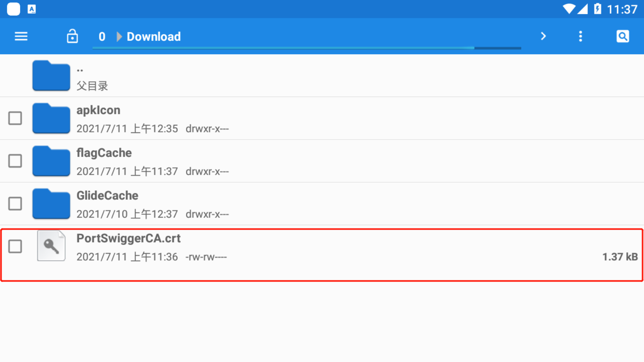Tap the padlock root access icon
Screen dimensions: 644x362
(x=72, y=36)
